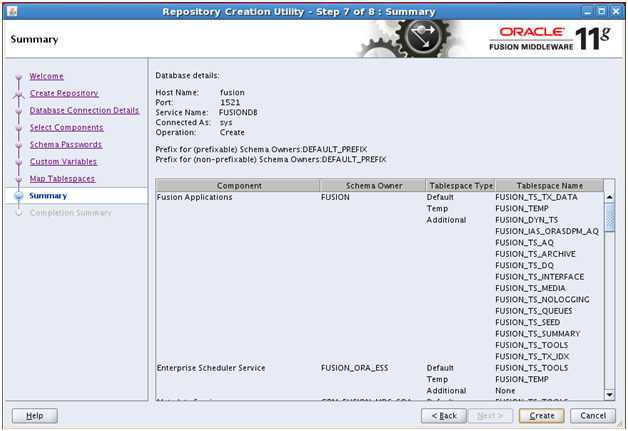Click the Java icon in title bar

(x=12, y=11)
